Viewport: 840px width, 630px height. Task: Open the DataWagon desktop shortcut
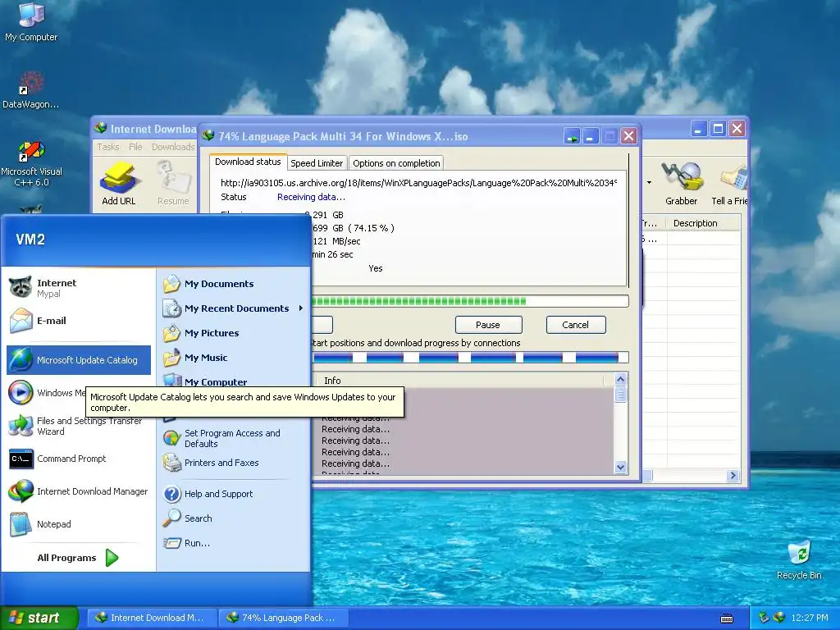tap(30, 90)
